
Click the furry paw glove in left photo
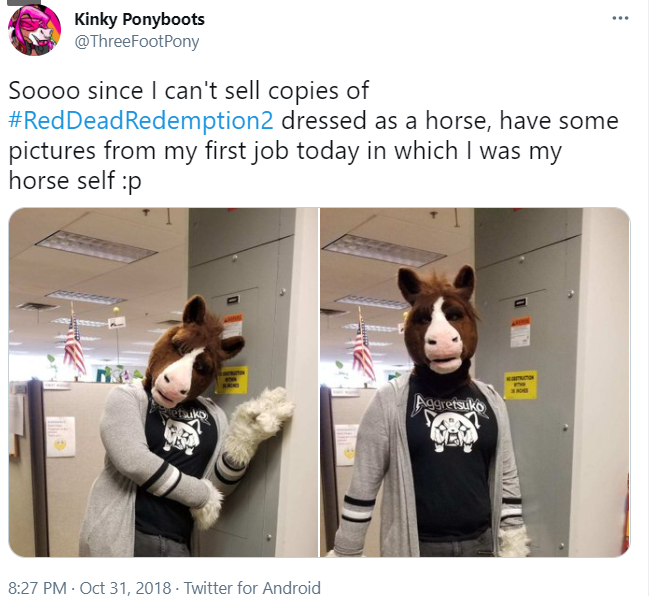point(262,417)
